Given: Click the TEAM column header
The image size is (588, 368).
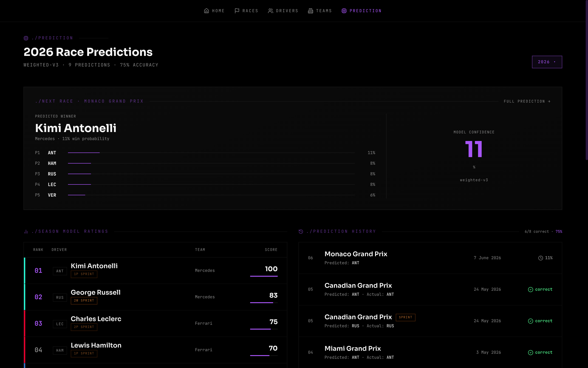Looking at the screenshot, I should coord(200,250).
